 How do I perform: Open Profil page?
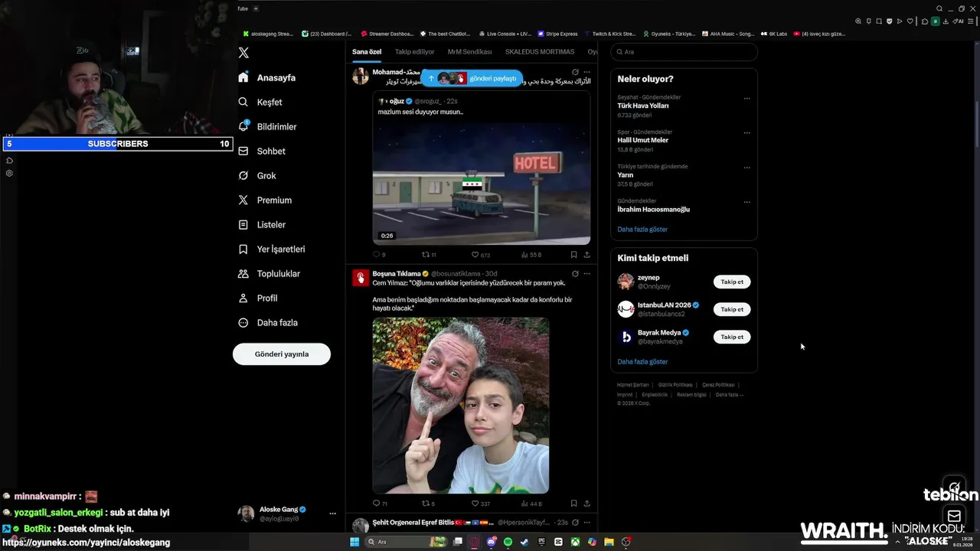258,298
